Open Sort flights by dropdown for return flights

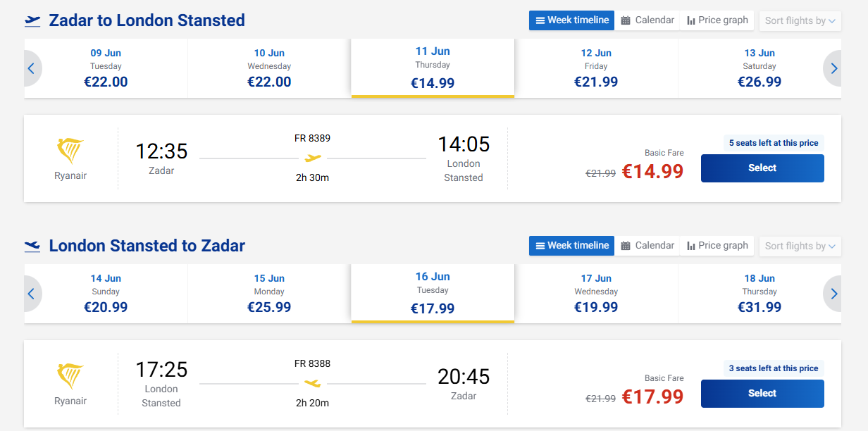click(800, 246)
